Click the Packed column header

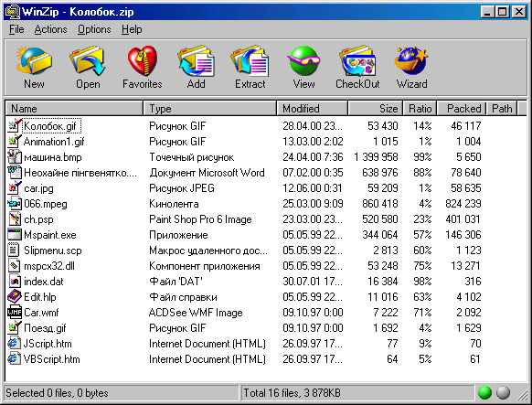(x=462, y=109)
